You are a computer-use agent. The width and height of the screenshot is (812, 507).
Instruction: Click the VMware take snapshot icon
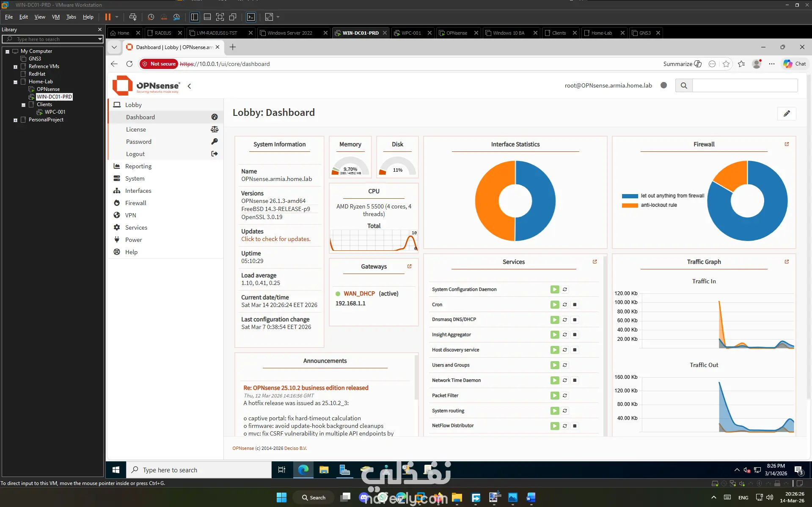click(x=151, y=17)
